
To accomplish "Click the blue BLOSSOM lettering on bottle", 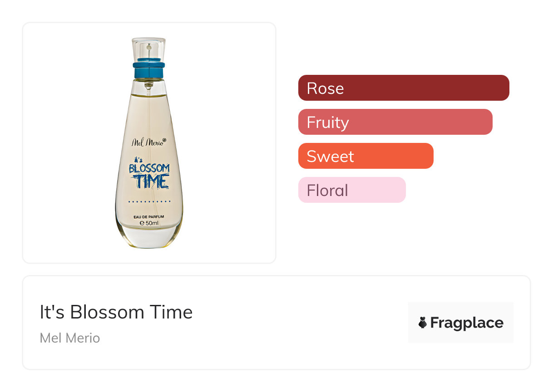I will (149, 169).
